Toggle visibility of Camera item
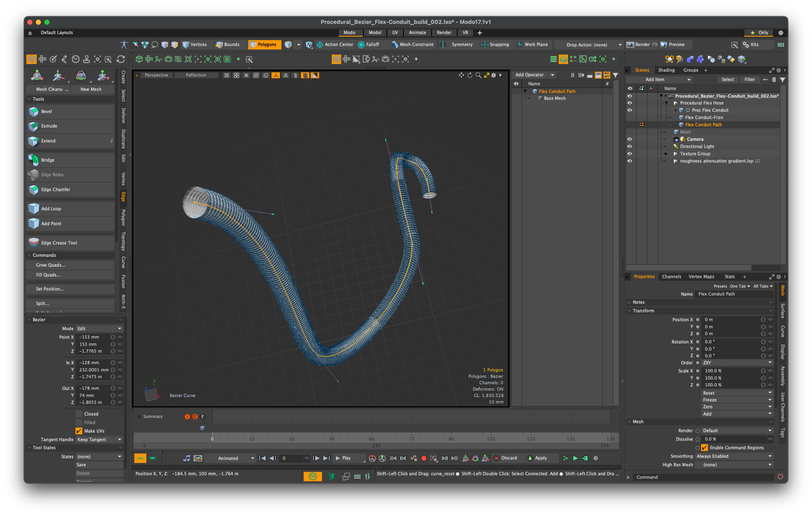Viewport: 812px width, 515px height. [629, 139]
